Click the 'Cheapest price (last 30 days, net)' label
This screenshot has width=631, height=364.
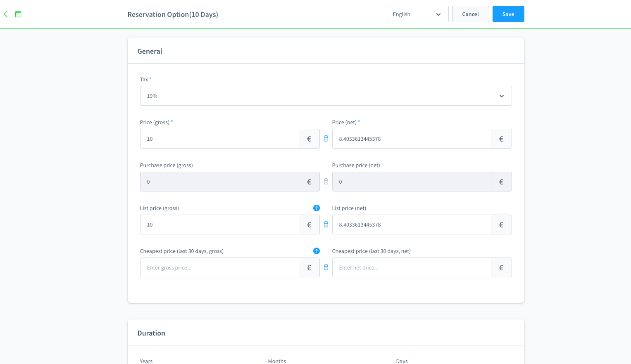(x=371, y=251)
